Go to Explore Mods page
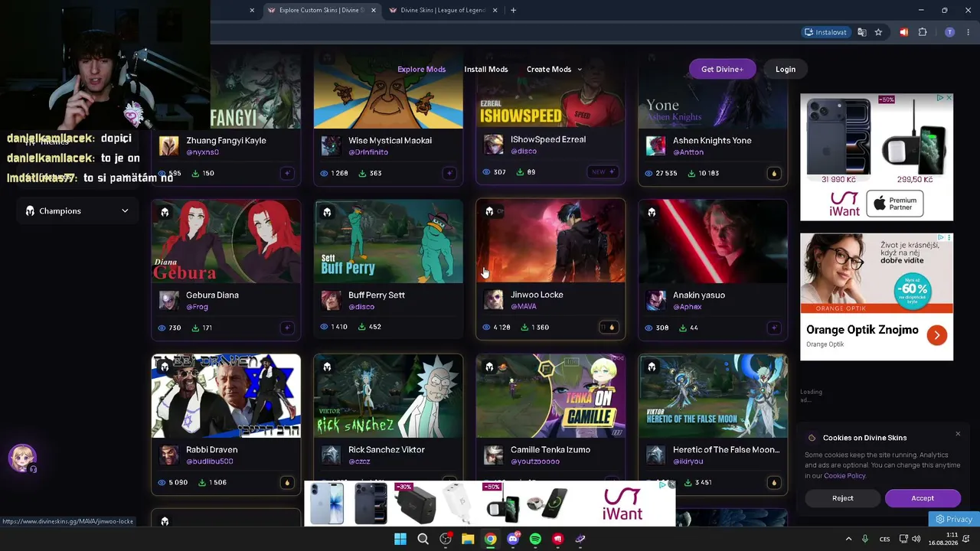The width and height of the screenshot is (980, 551). click(x=421, y=69)
